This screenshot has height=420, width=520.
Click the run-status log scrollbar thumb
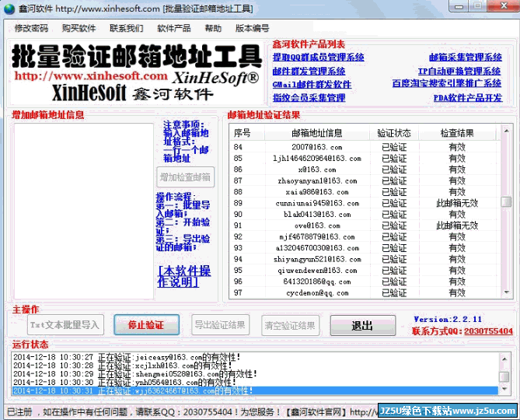click(x=504, y=376)
